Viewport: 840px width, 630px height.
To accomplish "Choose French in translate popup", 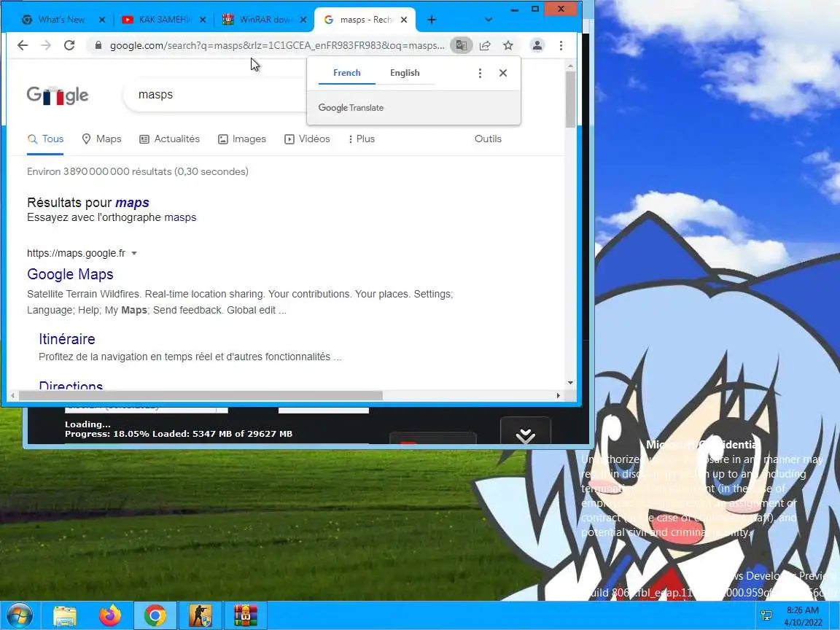I will 346,73.
